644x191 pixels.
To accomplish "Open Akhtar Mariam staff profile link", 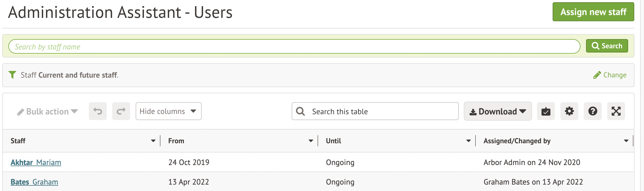I will (x=36, y=162).
